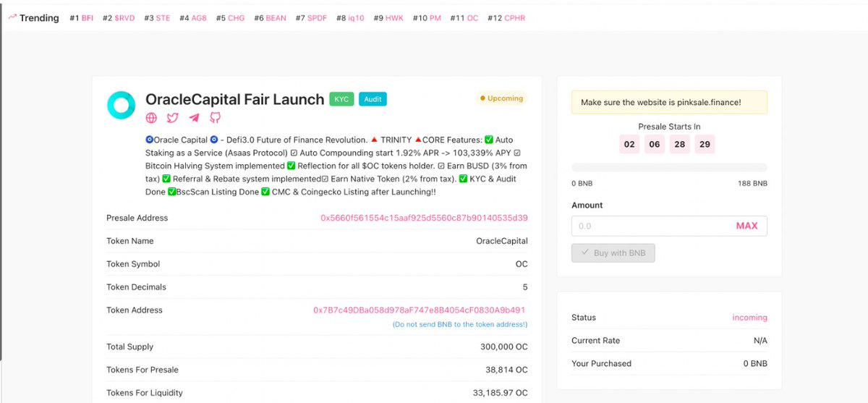Screen dimensions: 868x403
Task: Open trending token #10 PM
Action: tap(427, 18)
